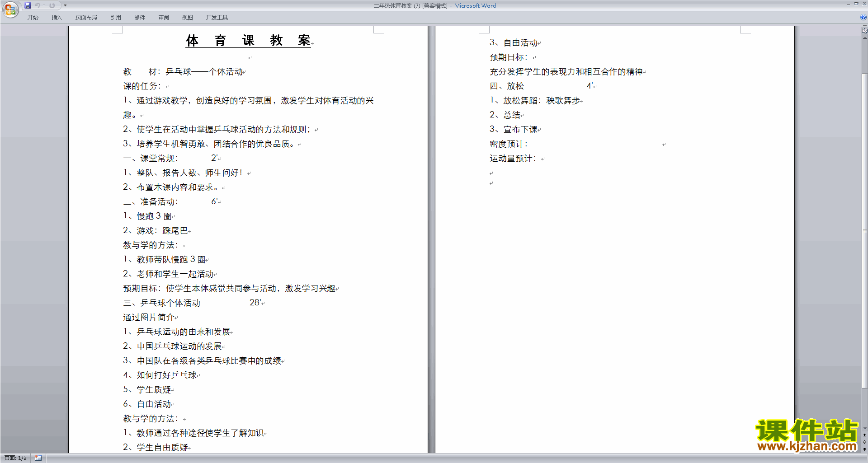868x463 pixels.
Task: Click the line 2、游戏：踩尾巴
Action: click(156, 231)
